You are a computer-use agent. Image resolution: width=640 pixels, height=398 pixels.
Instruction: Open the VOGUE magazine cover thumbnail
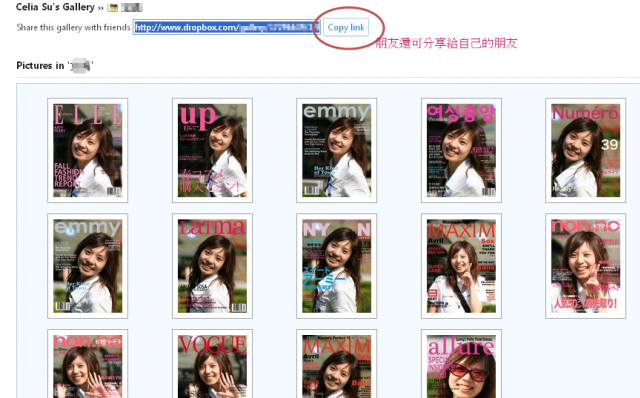(212, 364)
